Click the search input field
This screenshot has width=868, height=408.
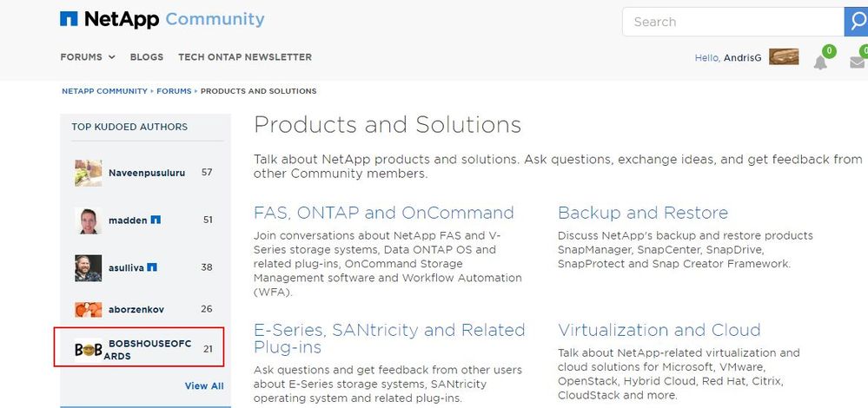click(x=732, y=22)
